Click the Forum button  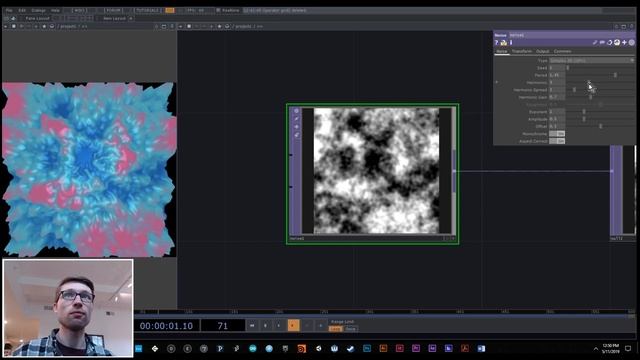(113, 10)
